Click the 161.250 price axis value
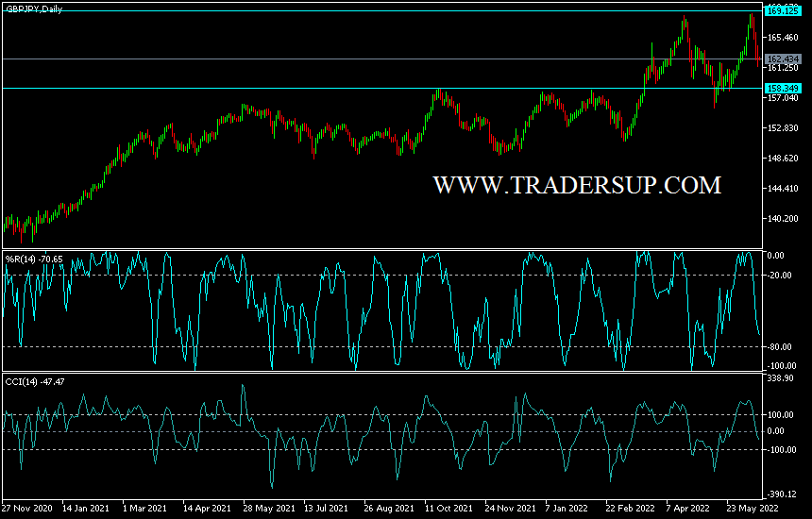The image size is (812, 519). pyautogui.click(x=783, y=68)
